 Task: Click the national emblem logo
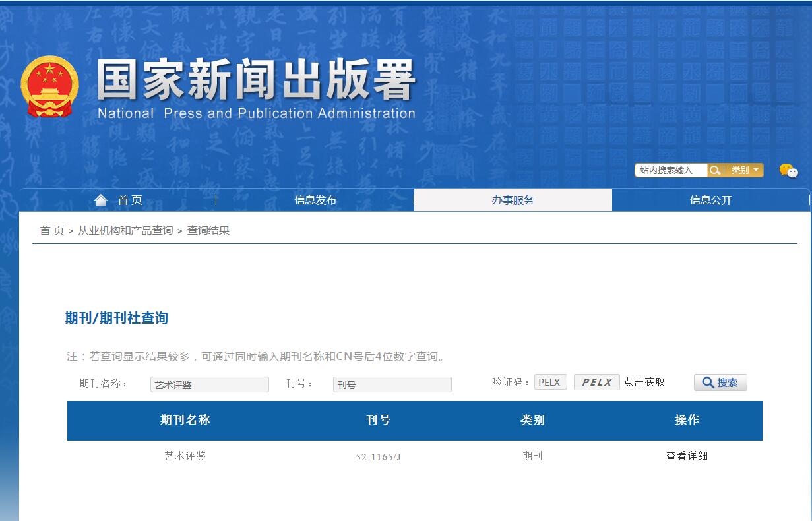point(49,85)
